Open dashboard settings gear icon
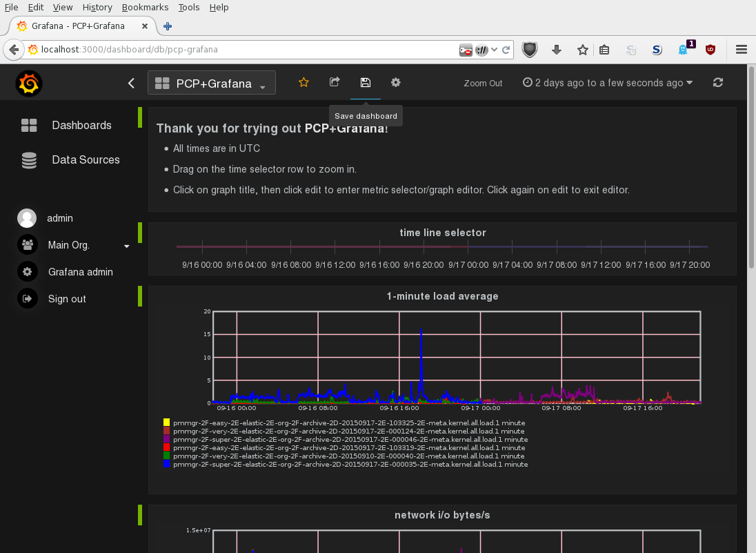The width and height of the screenshot is (756, 553). (396, 83)
